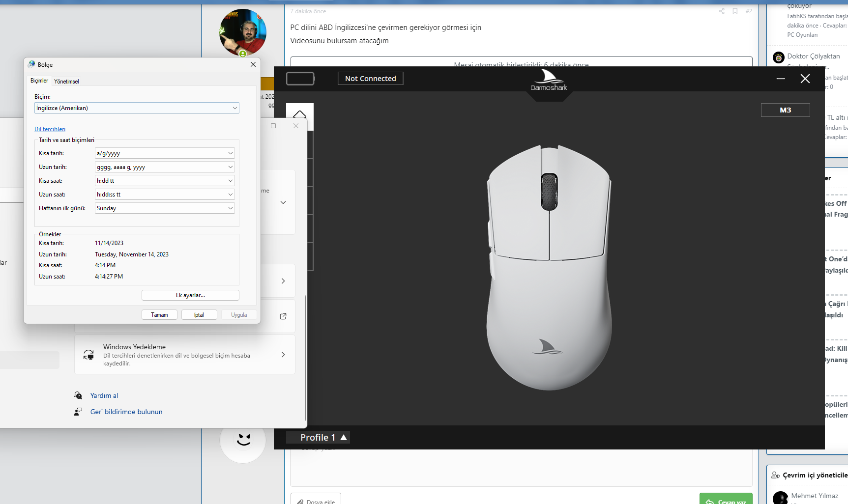Click the example time text '4:14:27 PM'

point(109,277)
